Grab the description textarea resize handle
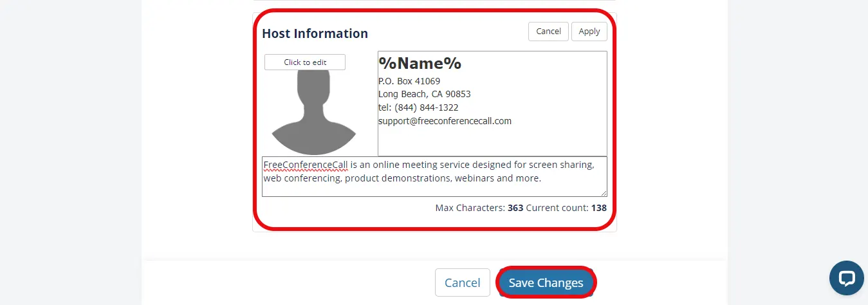 click(604, 193)
